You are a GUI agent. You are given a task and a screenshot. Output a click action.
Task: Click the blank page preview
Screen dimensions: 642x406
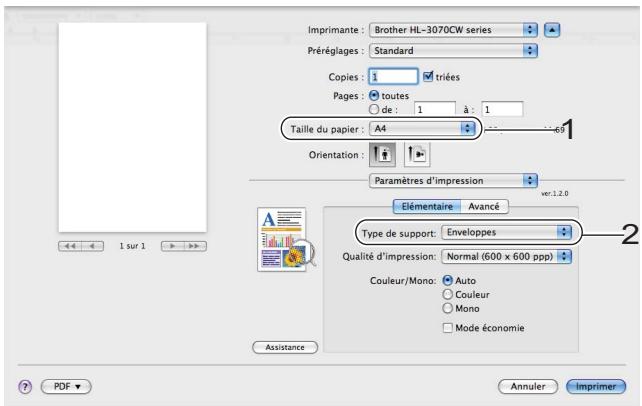point(133,127)
